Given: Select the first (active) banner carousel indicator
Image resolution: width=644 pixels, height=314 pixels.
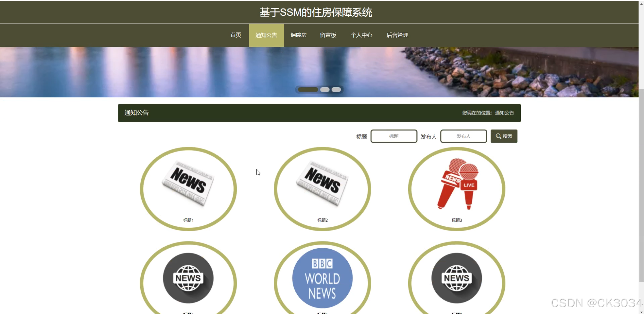Looking at the screenshot, I should [x=308, y=90].
